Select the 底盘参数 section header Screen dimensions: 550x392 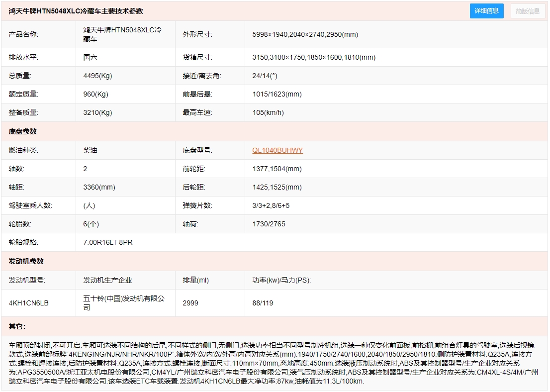click(x=22, y=132)
